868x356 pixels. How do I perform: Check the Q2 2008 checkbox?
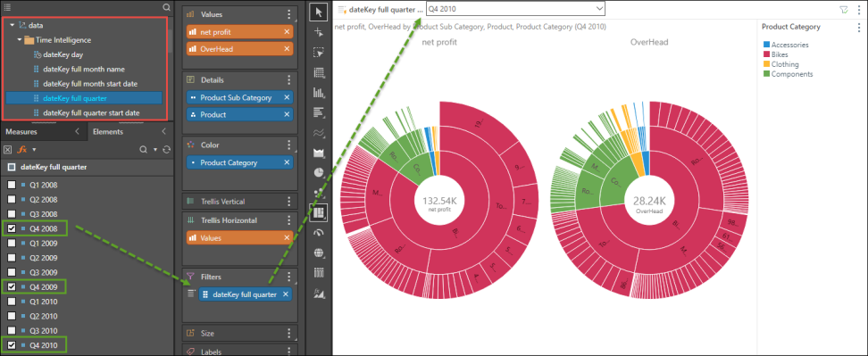pos(11,200)
